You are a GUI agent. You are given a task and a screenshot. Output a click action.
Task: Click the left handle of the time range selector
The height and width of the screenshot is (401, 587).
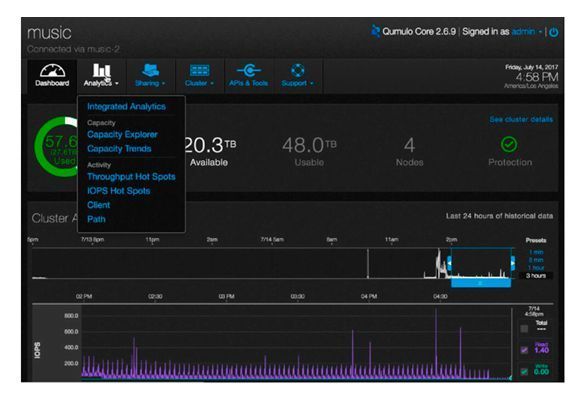click(450, 263)
